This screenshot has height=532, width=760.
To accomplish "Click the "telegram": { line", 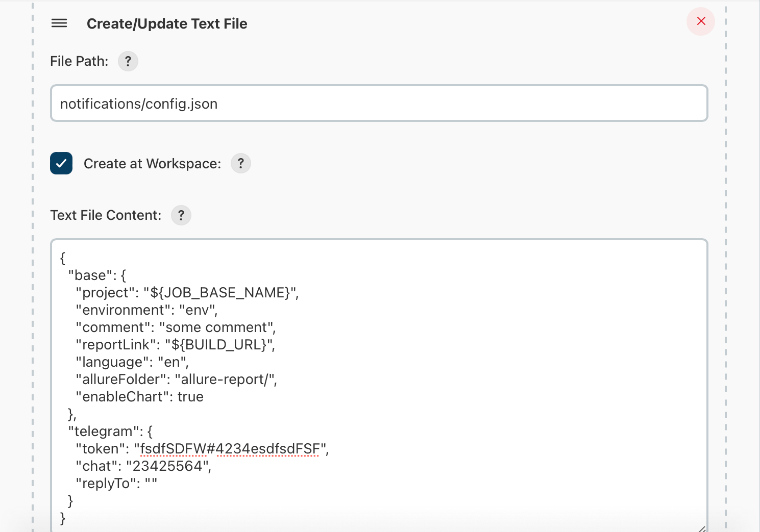I will tap(110, 432).
